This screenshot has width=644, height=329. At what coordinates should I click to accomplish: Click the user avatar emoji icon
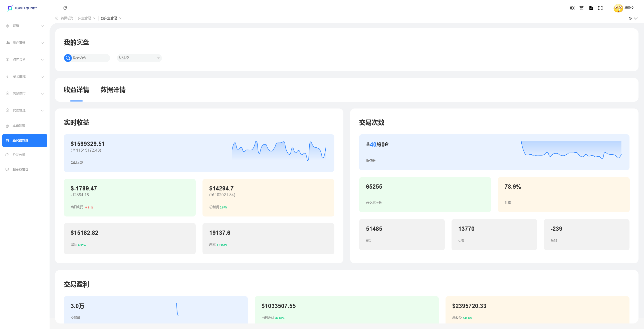(618, 8)
